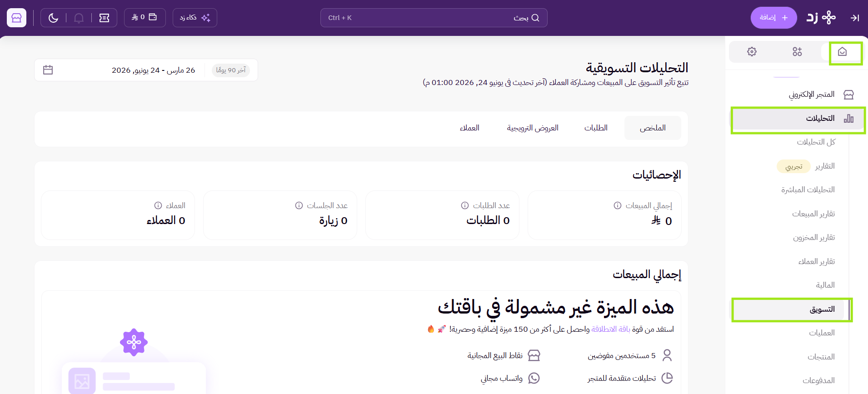This screenshot has height=394, width=868.
Task: Show info for عدد الطلبات
Action: coord(464,205)
